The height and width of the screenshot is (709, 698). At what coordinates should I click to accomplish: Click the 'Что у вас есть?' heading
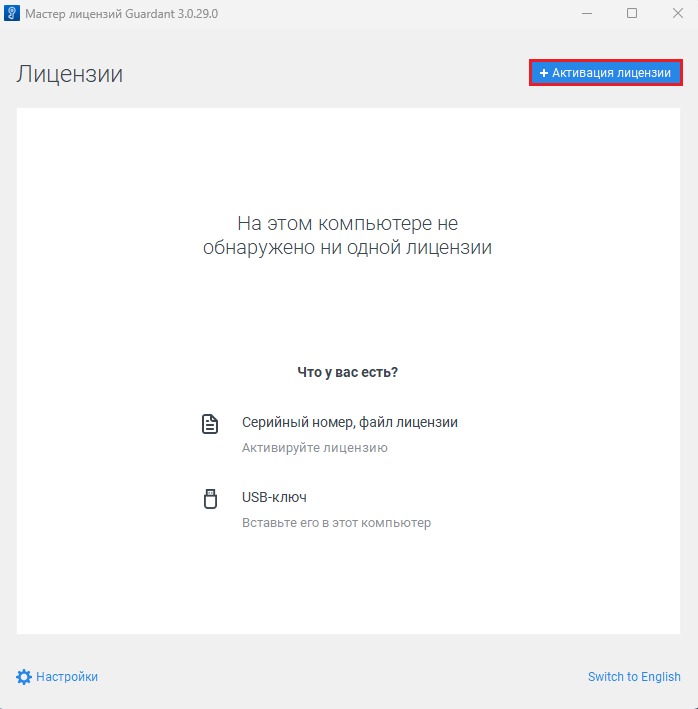(348, 372)
